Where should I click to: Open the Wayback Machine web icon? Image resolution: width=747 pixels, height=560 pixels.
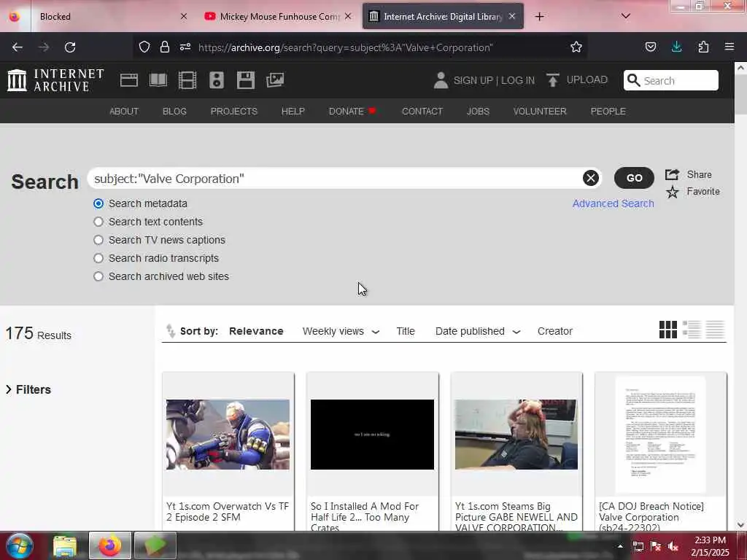(128, 80)
